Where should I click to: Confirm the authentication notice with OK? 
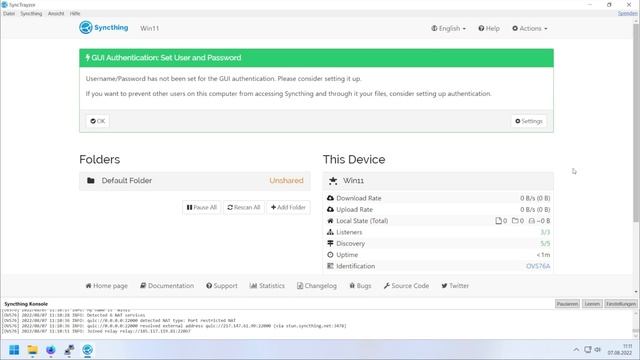coord(98,121)
